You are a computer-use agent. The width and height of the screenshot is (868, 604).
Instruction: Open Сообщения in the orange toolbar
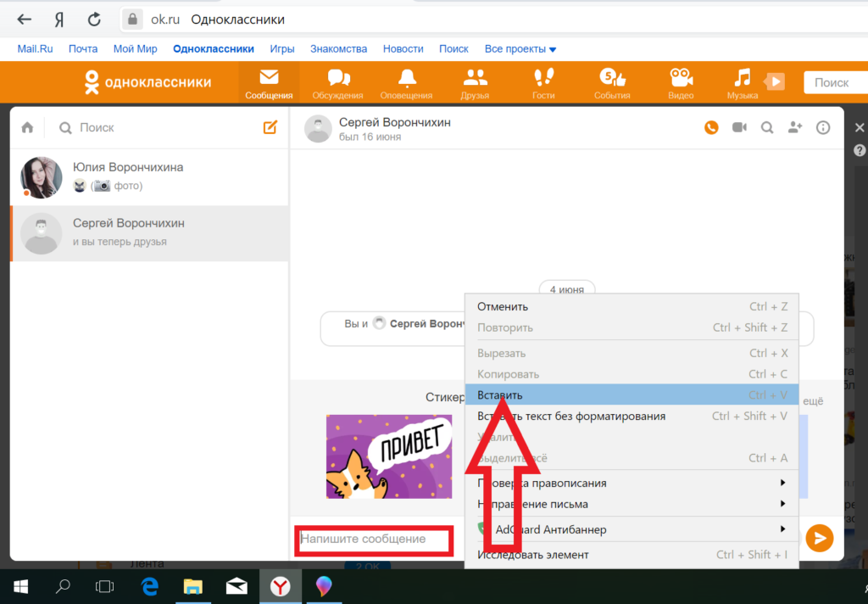tap(269, 83)
